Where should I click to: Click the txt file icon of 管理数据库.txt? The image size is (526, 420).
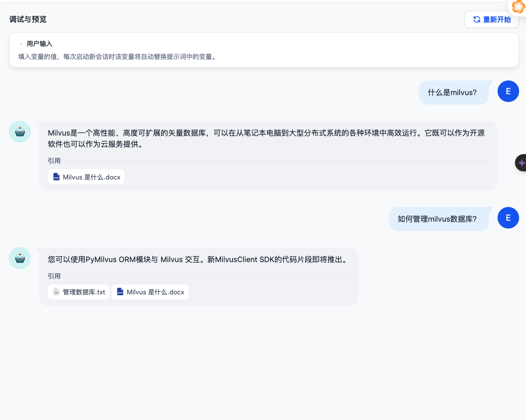[56, 292]
